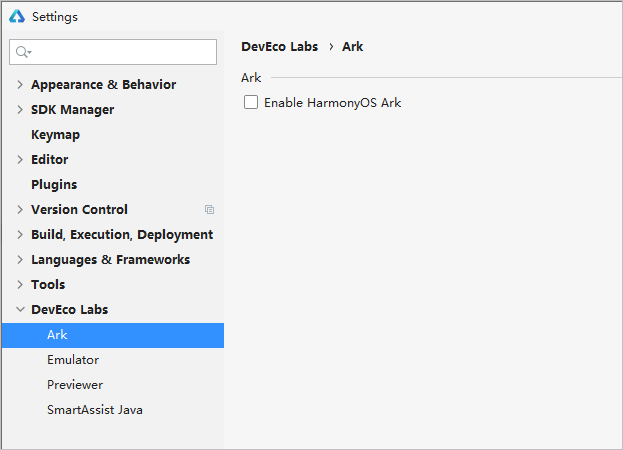Expand the Editor settings chevron
The width and height of the screenshot is (623, 450).
(20, 160)
